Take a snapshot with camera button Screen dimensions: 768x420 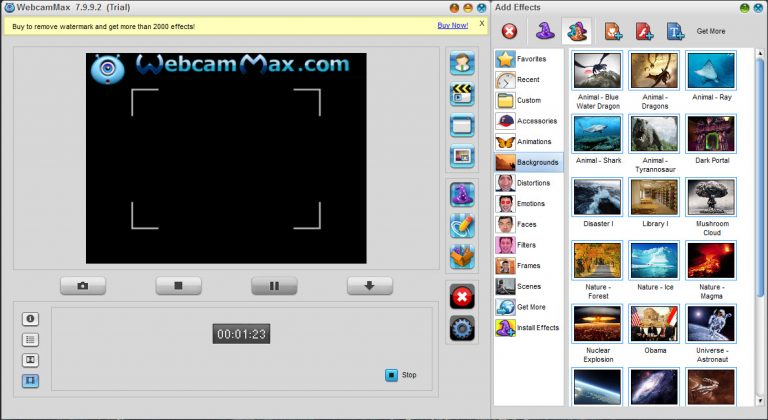coord(83,286)
